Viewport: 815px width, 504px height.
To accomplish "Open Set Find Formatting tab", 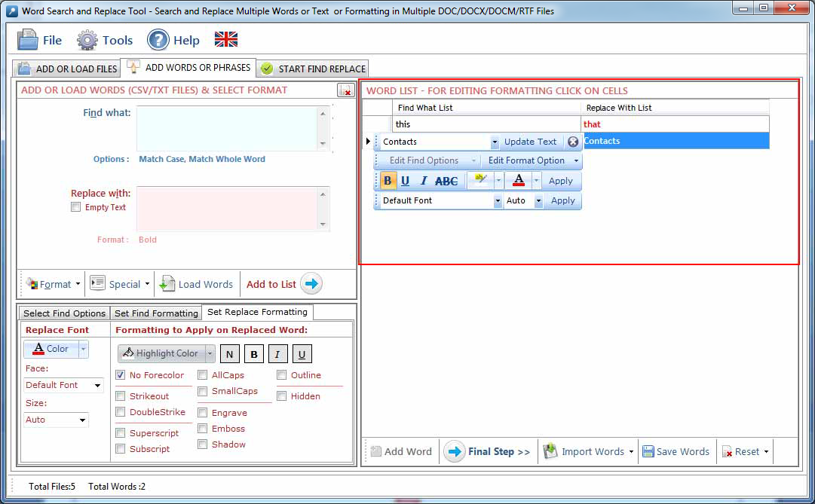I will point(156,313).
